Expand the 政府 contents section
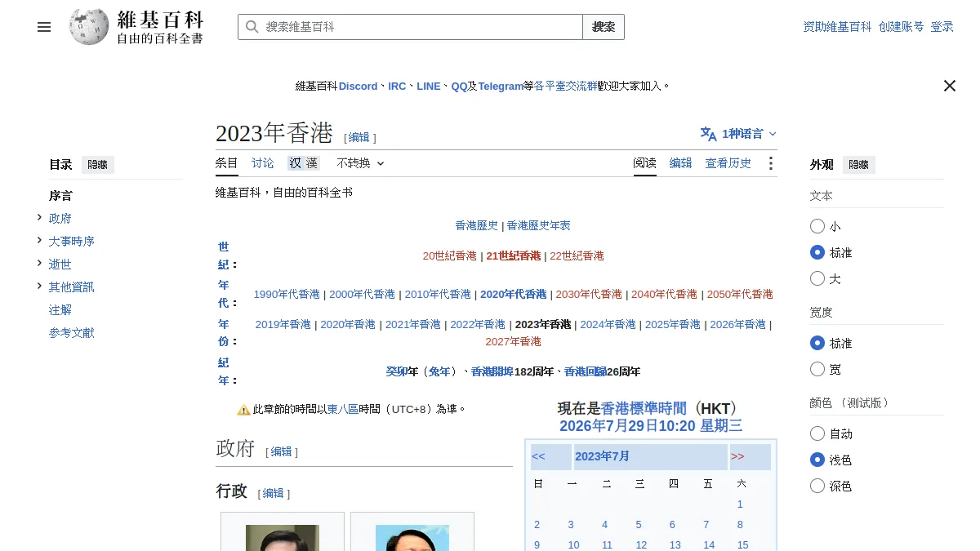The image size is (980, 551). pos(39,217)
